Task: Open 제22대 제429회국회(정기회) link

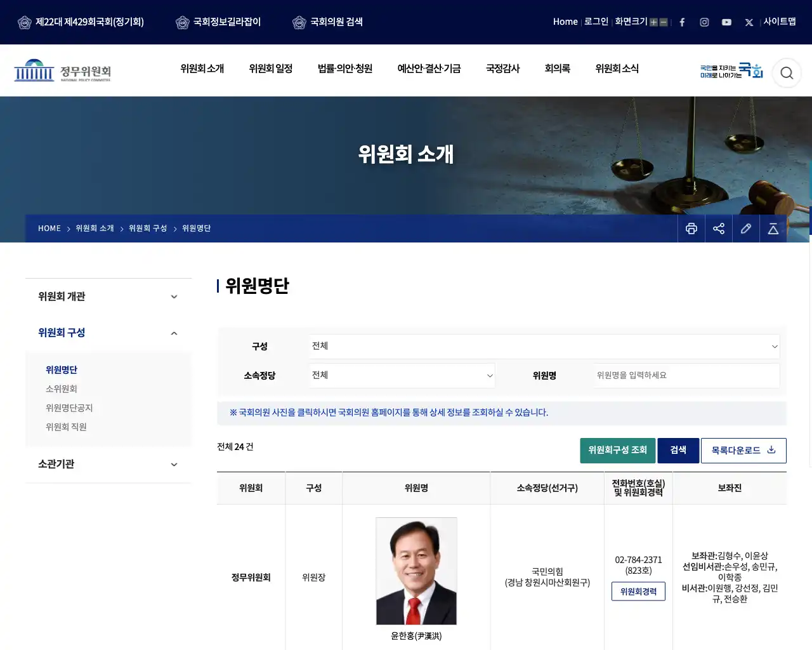Action: click(x=89, y=22)
